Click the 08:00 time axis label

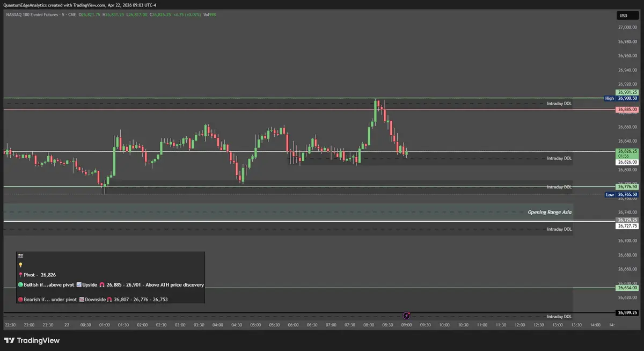pos(369,325)
